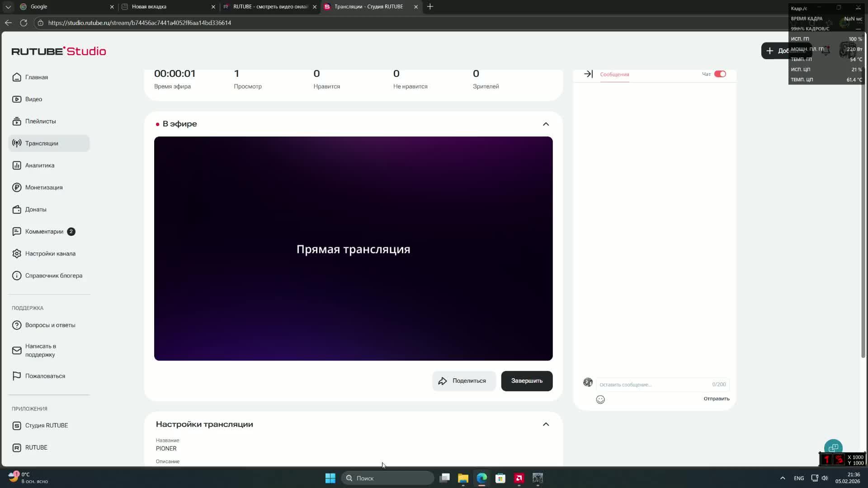Image resolution: width=868 pixels, height=488 pixels.
Task: Open the Студия RUTUBE app icon
Action: [x=17, y=426]
